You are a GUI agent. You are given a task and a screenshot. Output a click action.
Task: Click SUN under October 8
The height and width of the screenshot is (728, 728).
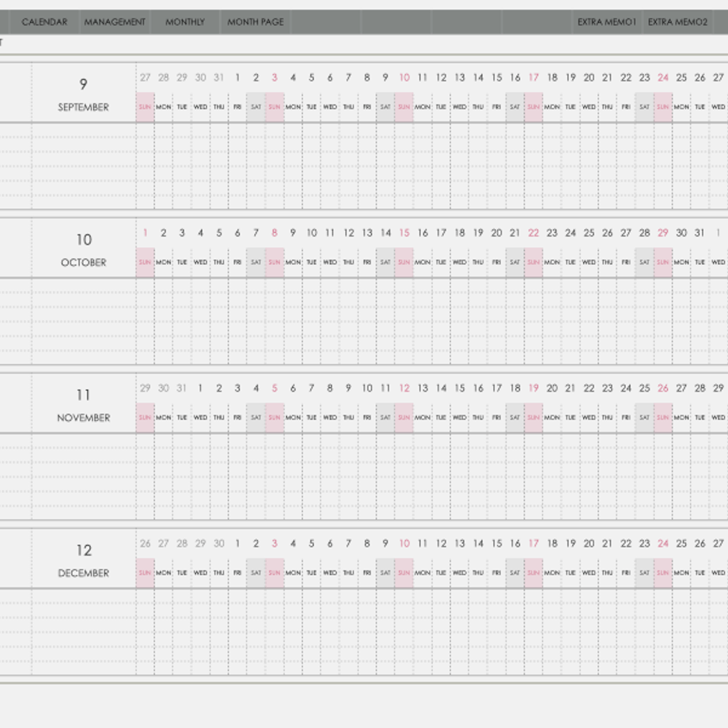tap(275, 263)
